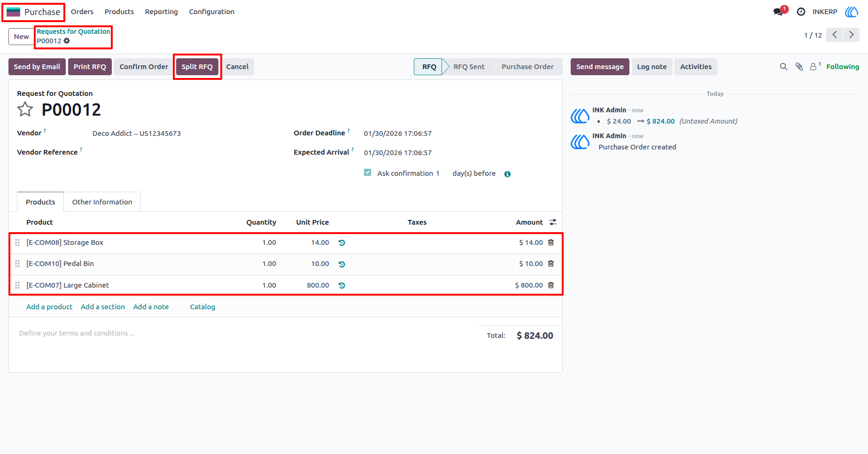Viewport: 868px width, 454px height.
Task: Open the Configuration menu
Action: (x=211, y=12)
